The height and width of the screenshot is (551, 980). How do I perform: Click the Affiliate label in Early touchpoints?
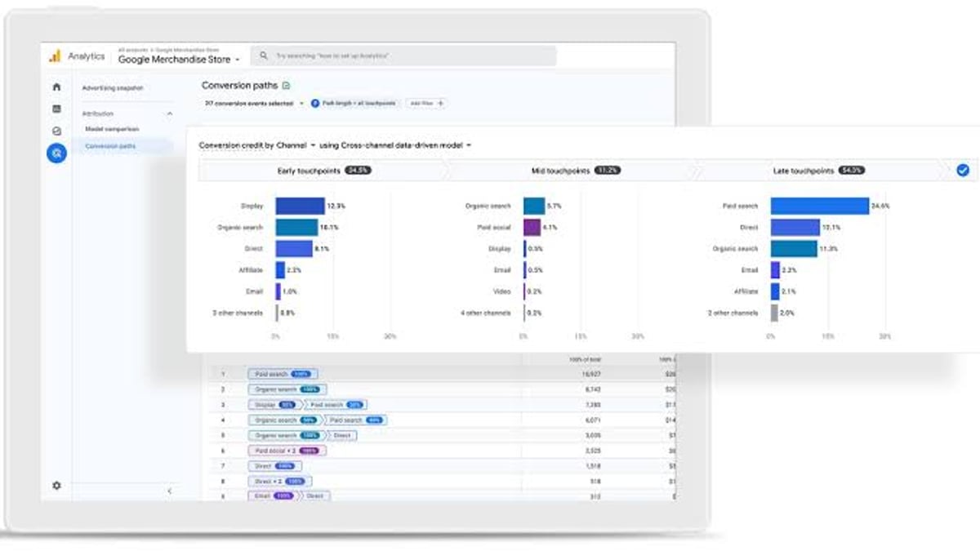(x=252, y=270)
